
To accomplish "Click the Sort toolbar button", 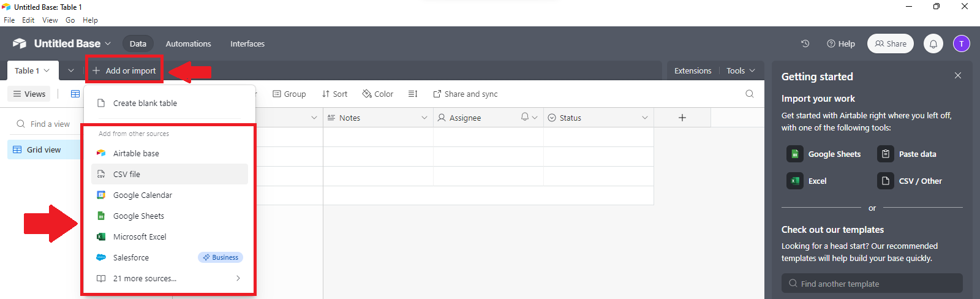I will point(334,94).
